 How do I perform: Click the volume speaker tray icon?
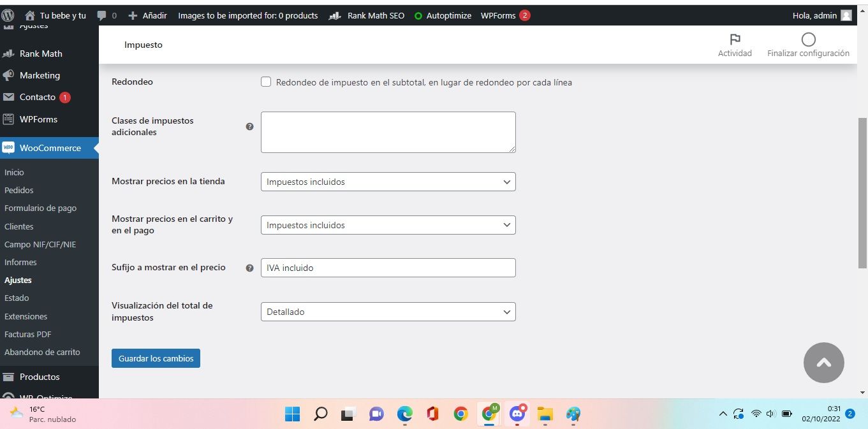coord(770,414)
